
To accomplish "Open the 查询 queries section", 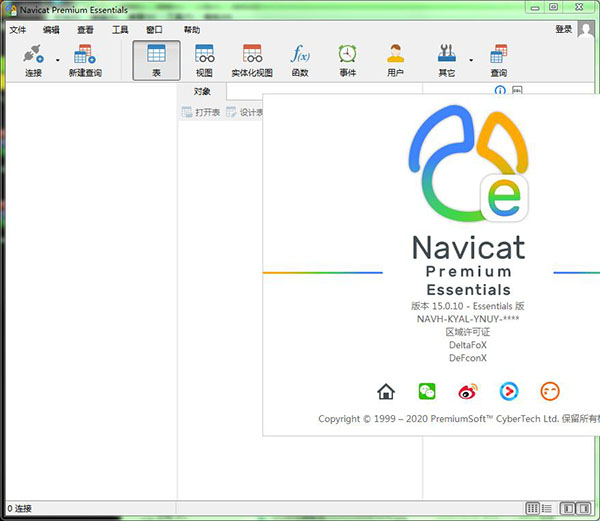I will [499, 61].
